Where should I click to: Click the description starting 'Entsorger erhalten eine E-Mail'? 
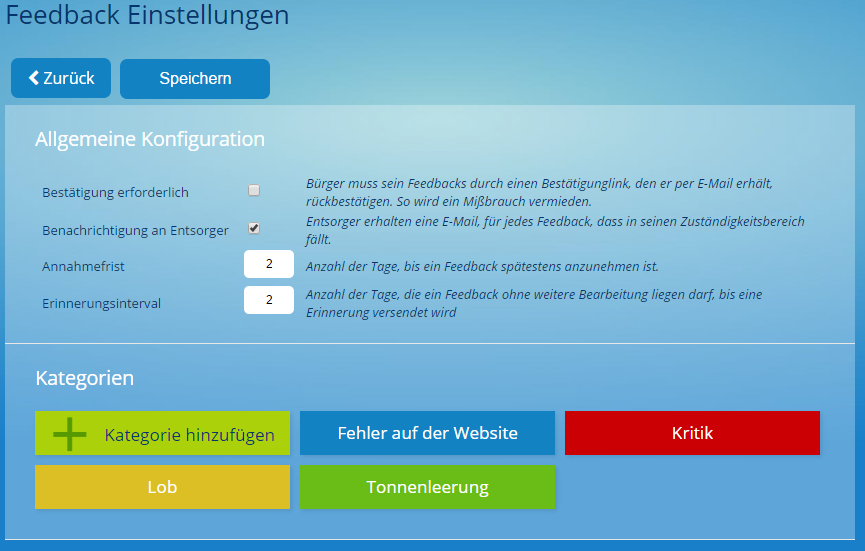pos(555,230)
